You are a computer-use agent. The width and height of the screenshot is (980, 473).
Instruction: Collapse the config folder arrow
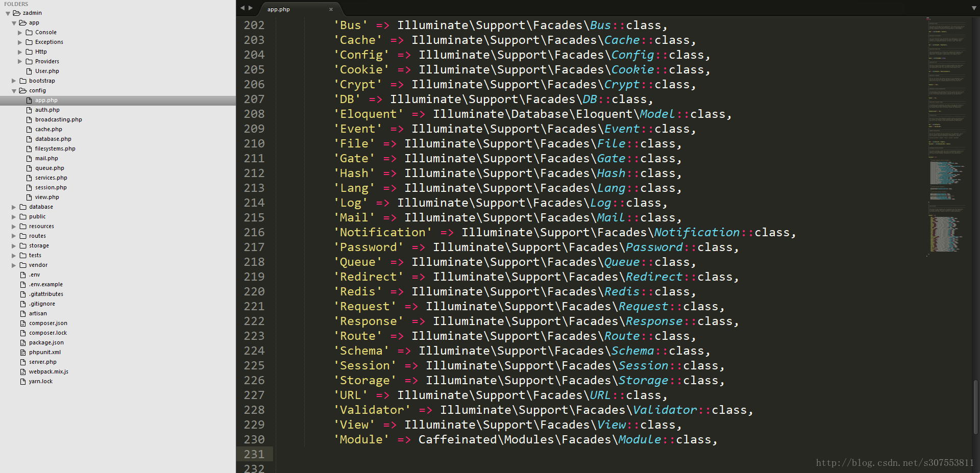14,91
